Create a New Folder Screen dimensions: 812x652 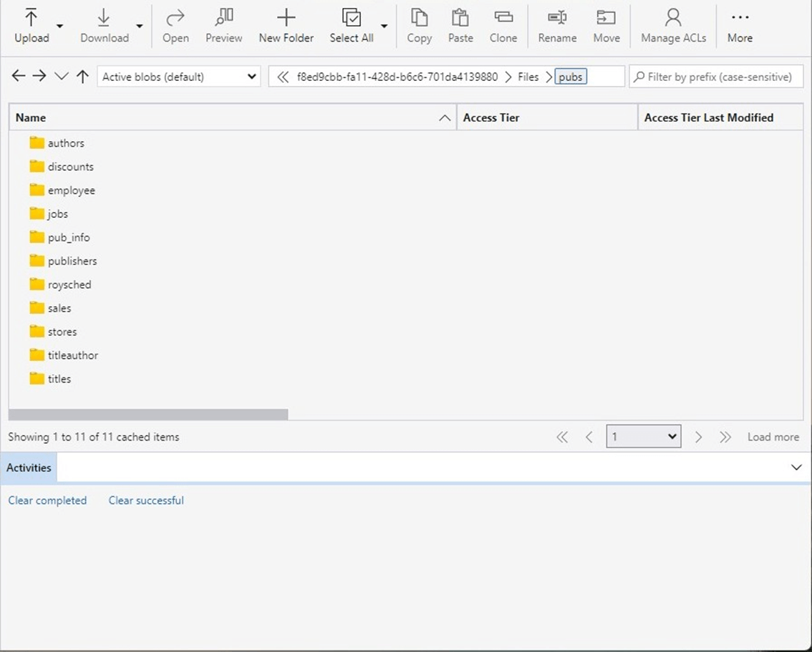tap(286, 26)
